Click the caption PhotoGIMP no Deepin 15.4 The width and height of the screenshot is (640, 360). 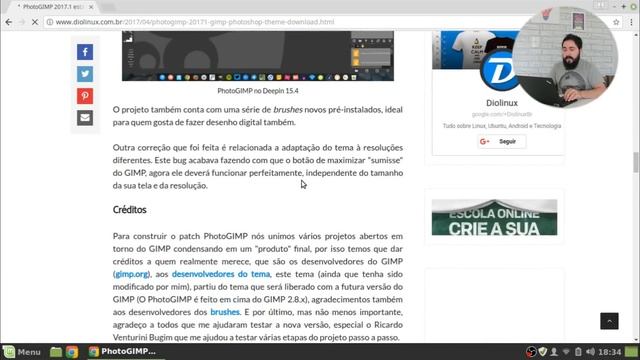[x=258, y=91]
